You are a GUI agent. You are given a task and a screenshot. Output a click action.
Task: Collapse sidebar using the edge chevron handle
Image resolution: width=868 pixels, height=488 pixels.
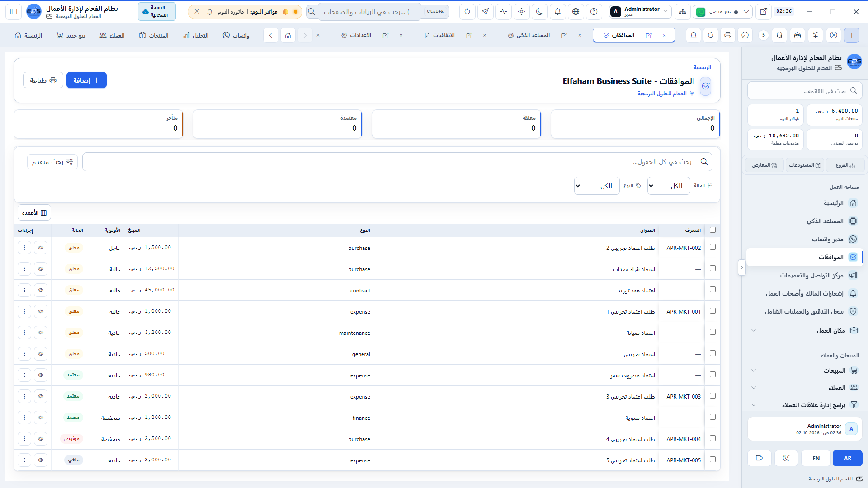coord(741,268)
